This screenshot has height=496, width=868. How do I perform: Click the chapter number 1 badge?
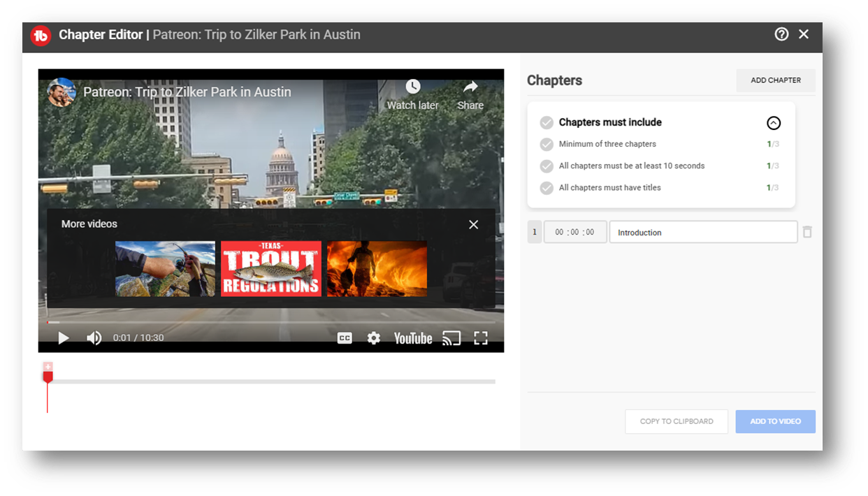coord(535,232)
